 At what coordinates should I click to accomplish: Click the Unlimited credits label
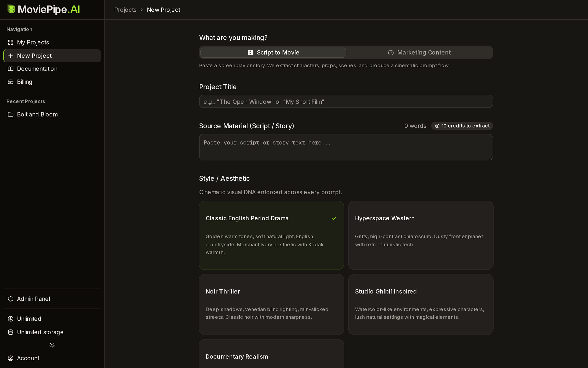coord(29,319)
